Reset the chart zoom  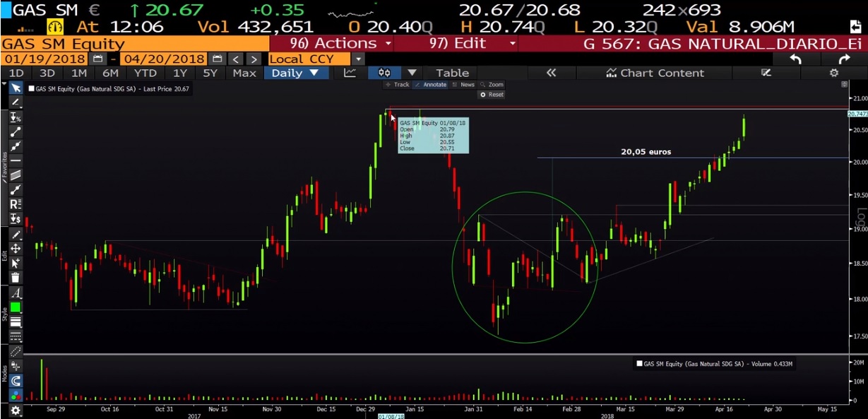(x=492, y=95)
